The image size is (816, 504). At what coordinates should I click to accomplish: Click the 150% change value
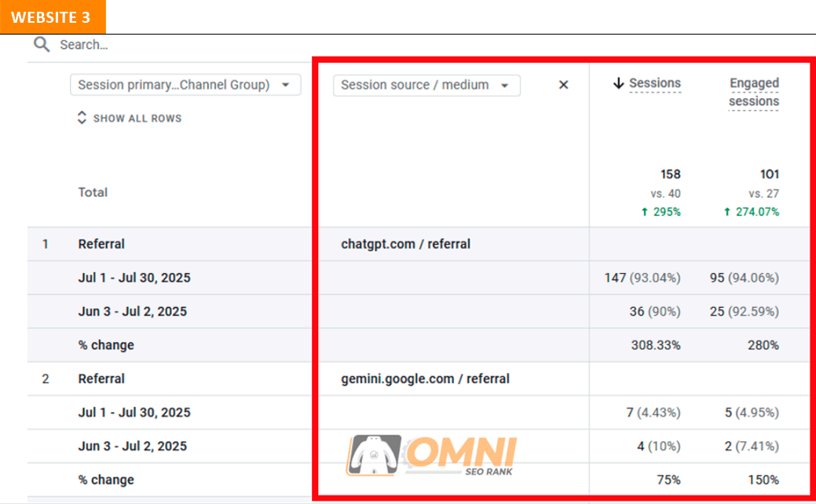pos(763,480)
